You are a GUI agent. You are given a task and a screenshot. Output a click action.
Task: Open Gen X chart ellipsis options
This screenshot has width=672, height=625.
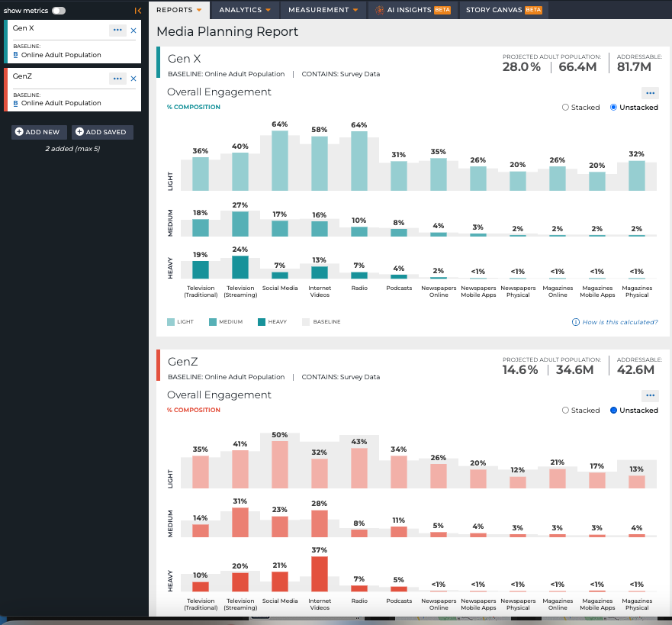coord(650,93)
